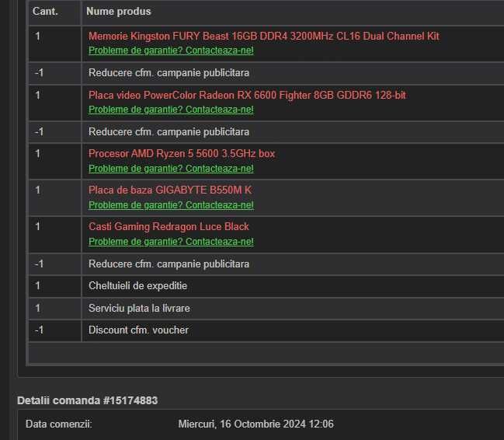The image size is (504, 440).
Task: Open Casti Gaming Redragon Luce Black link
Action: point(169,226)
